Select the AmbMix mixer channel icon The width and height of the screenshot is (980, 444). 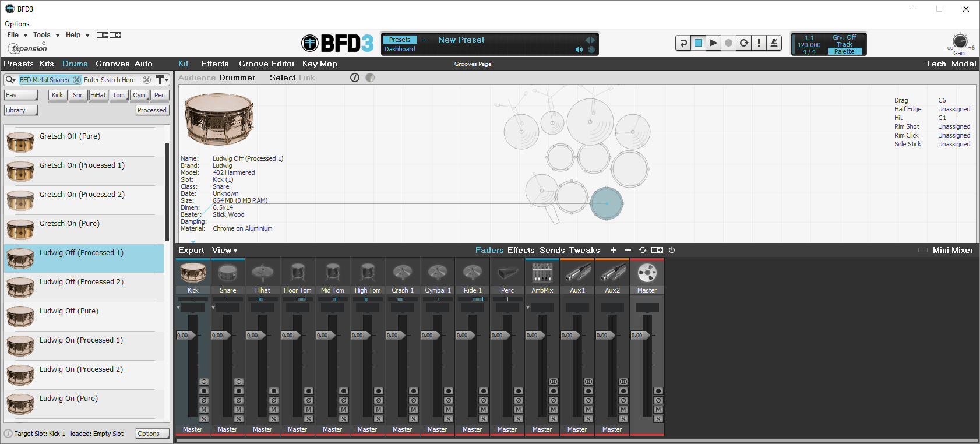tap(542, 272)
